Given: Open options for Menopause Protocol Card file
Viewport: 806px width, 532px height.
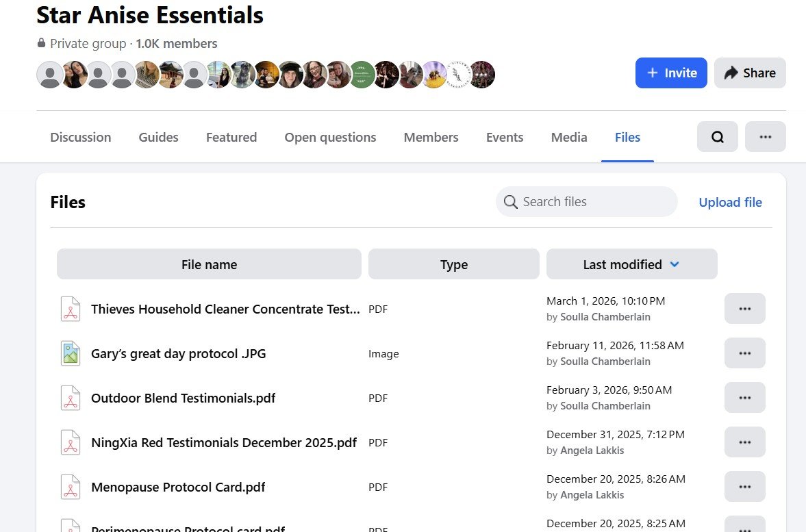Looking at the screenshot, I should 744,487.
